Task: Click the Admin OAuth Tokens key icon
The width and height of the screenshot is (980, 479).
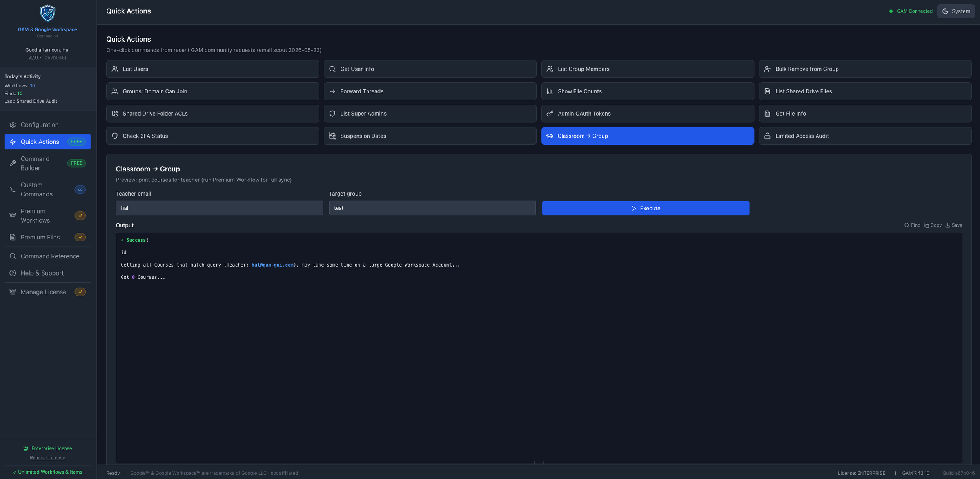Action: (550, 114)
